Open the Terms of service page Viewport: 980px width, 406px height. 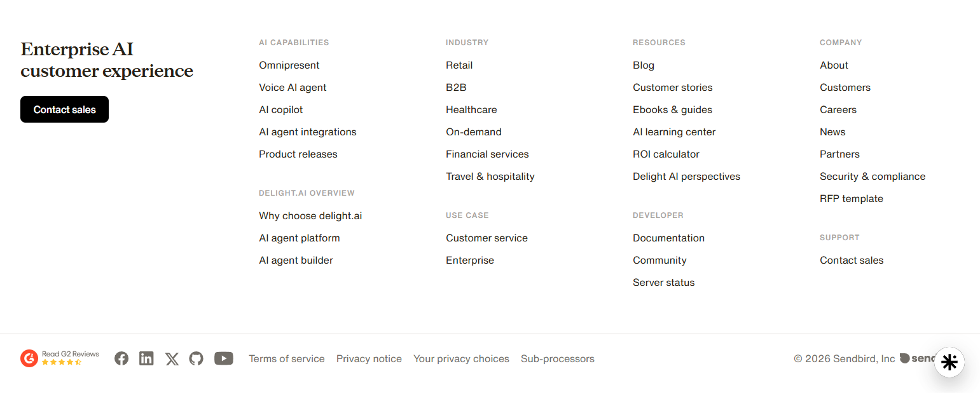click(x=286, y=358)
